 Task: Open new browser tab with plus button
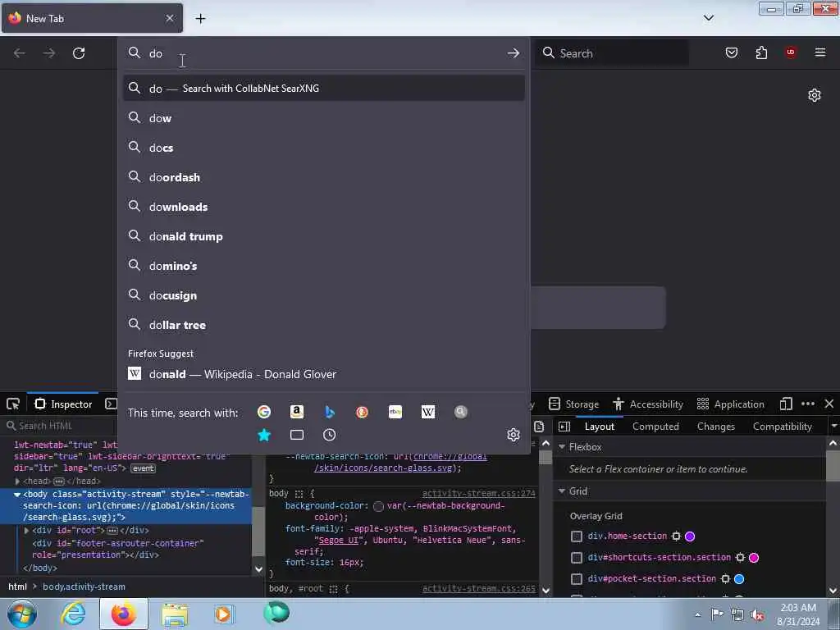[200, 19]
